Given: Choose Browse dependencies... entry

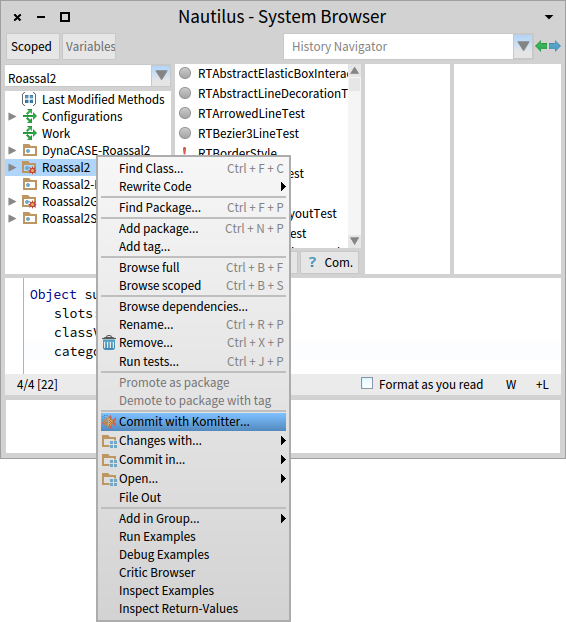Looking at the screenshot, I should point(194,307).
